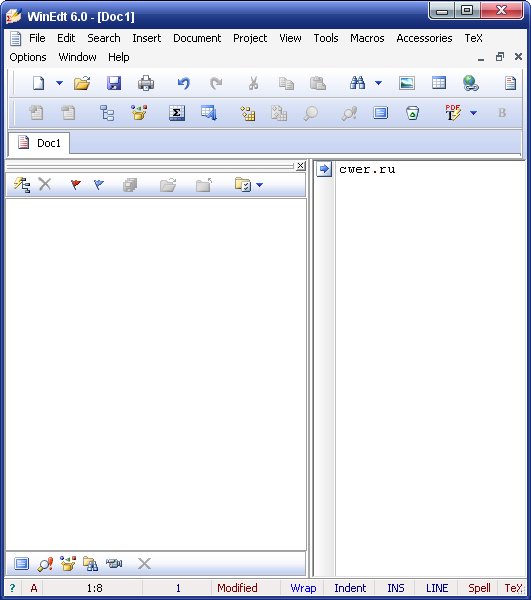Screen dimensions: 531x600
Task: Insert a picture with the image icon
Action: click(x=407, y=83)
